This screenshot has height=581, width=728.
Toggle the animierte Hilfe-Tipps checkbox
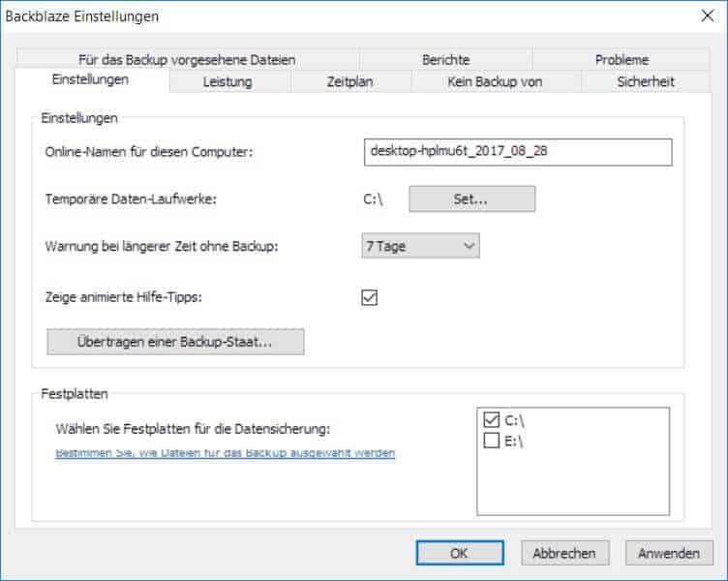pos(370,297)
